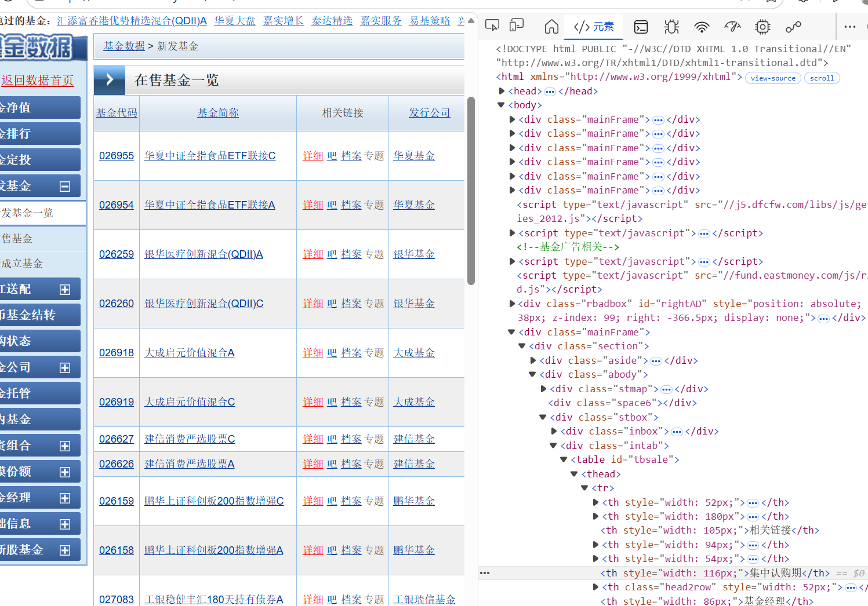
Task: Collapse the body element node
Action: (x=502, y=105)
